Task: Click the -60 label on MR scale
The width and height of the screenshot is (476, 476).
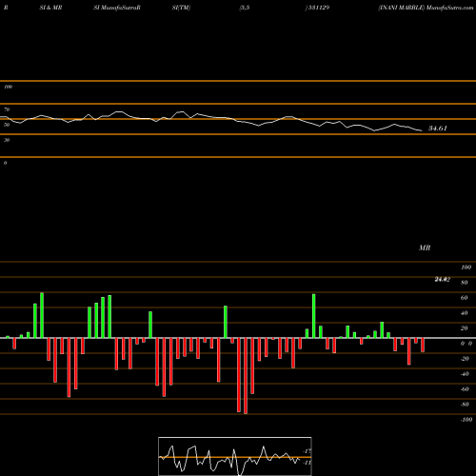Action: (465, 389)
